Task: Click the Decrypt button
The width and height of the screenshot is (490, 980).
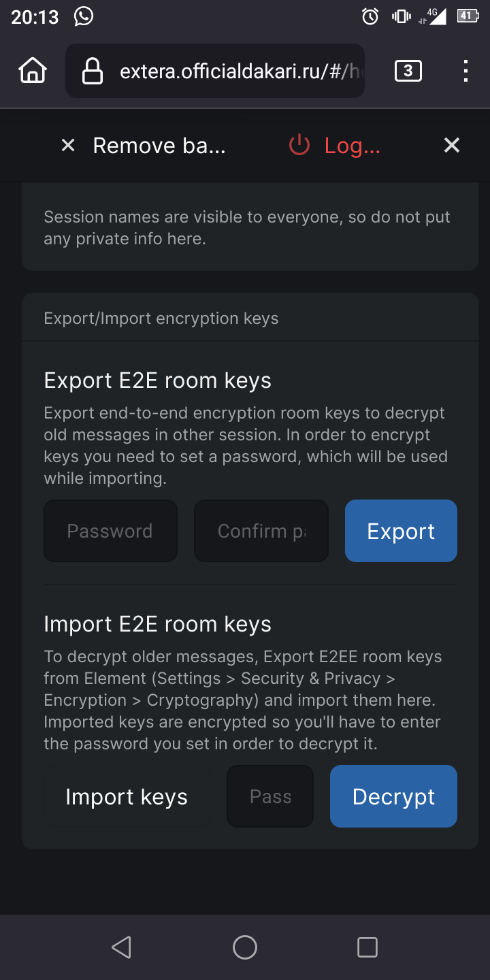Action: tap(393, 796)
